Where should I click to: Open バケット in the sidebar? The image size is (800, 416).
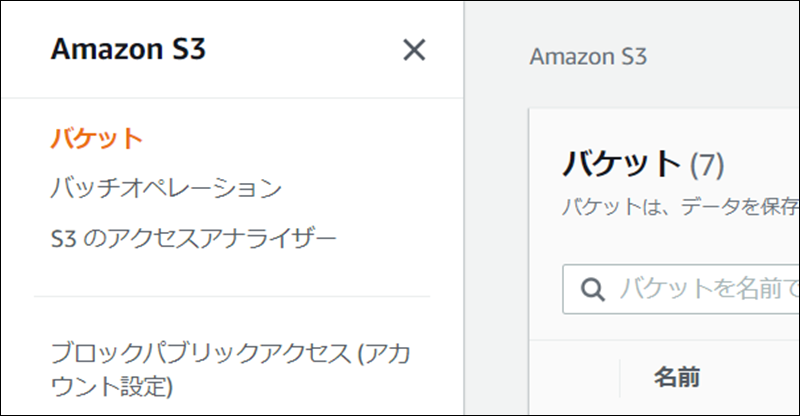[x=96, y=138]
